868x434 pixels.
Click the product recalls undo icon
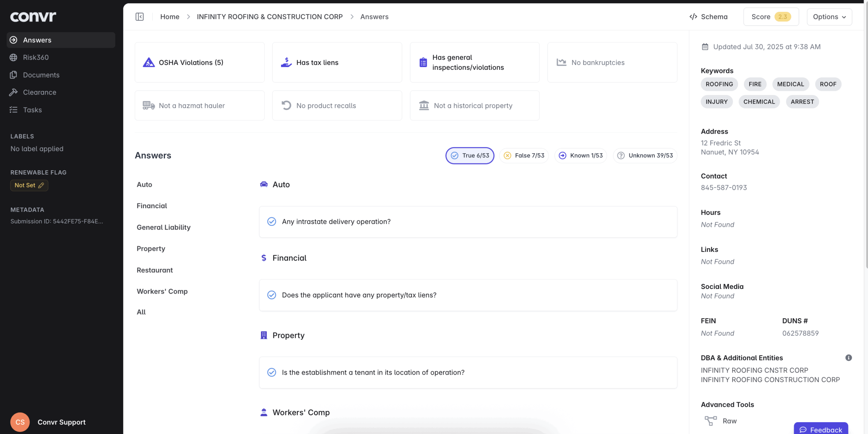tap(286, 105)
